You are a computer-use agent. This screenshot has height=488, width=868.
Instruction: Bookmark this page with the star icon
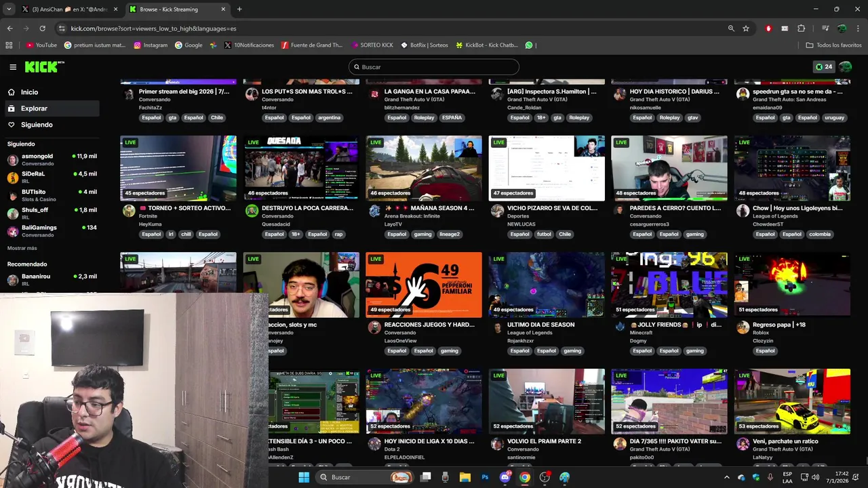click(x=746, y=28)
